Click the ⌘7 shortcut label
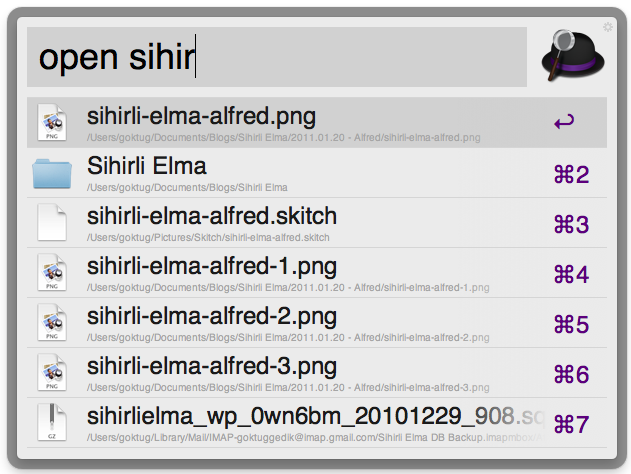631x474 pixels. pyautogui.click(x=571, y=424)
